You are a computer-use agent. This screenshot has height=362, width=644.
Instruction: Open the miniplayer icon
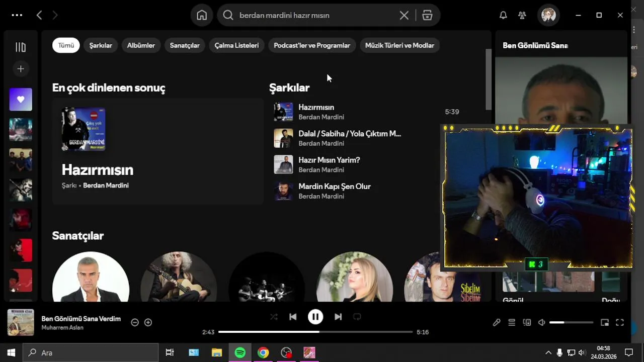point(605,322)
